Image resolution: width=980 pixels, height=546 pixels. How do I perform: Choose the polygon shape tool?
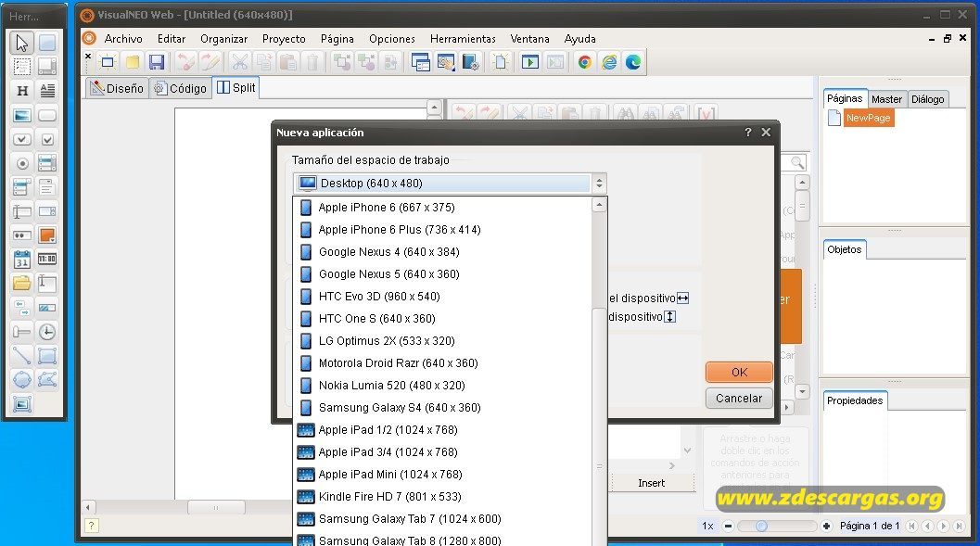point(47,379)
